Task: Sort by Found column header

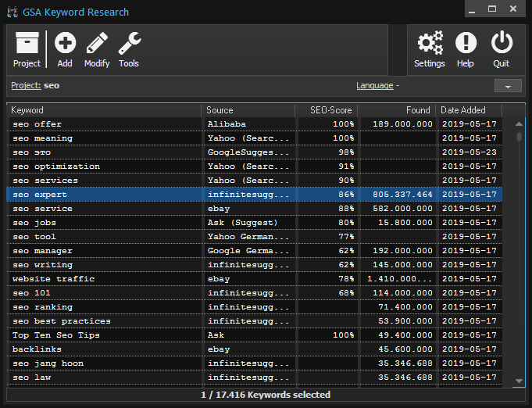Action: [396, 110]
